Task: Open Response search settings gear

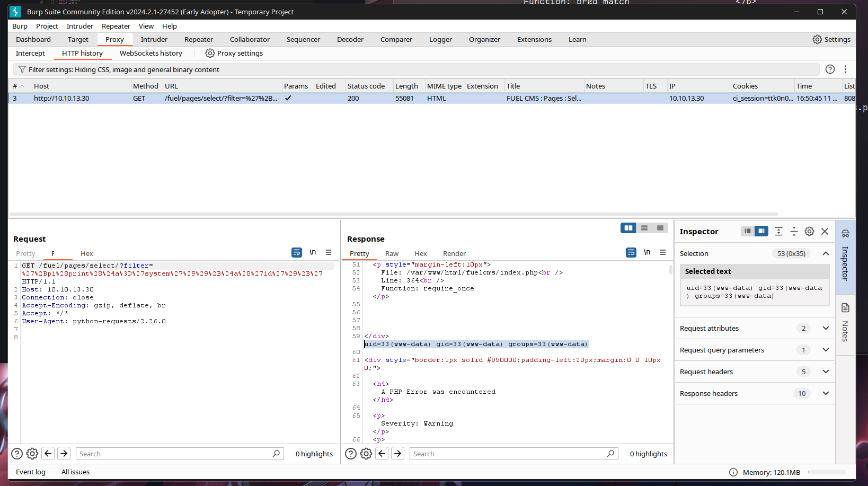Action: 366,454
